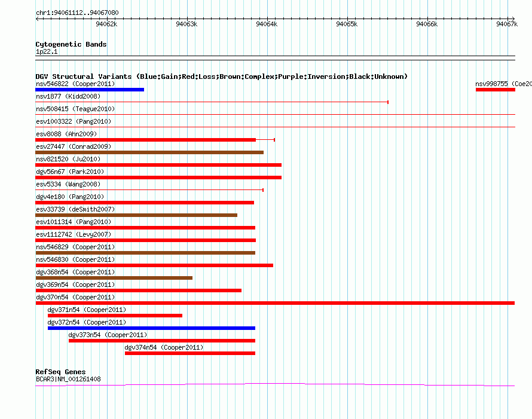Click the dgv374n54 (Cooper2011) text label

tap(164, 347)
